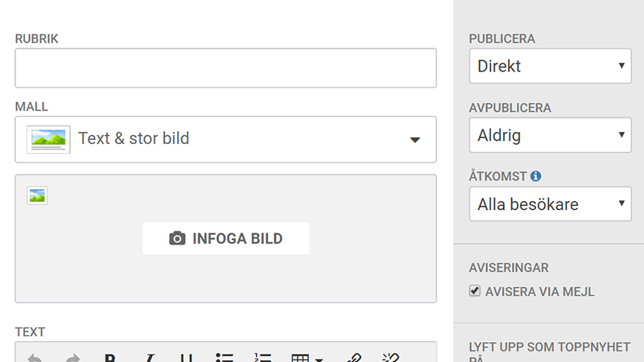Click the insert link icon

tap(353, 359)
